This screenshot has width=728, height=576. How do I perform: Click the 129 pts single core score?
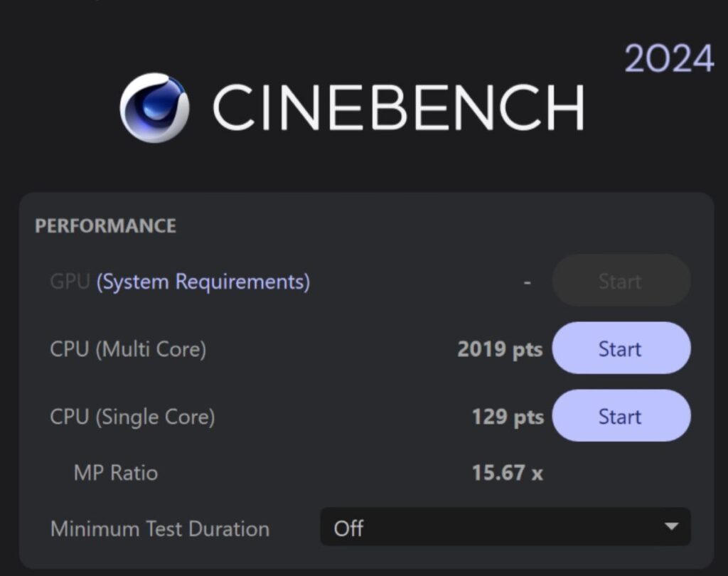click(x=508, y=417)
